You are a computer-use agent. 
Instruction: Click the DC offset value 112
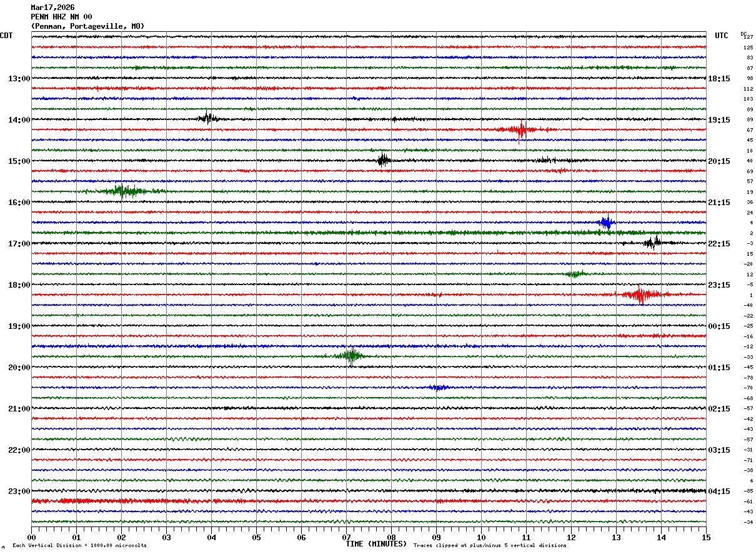click(x=748, y=89)
